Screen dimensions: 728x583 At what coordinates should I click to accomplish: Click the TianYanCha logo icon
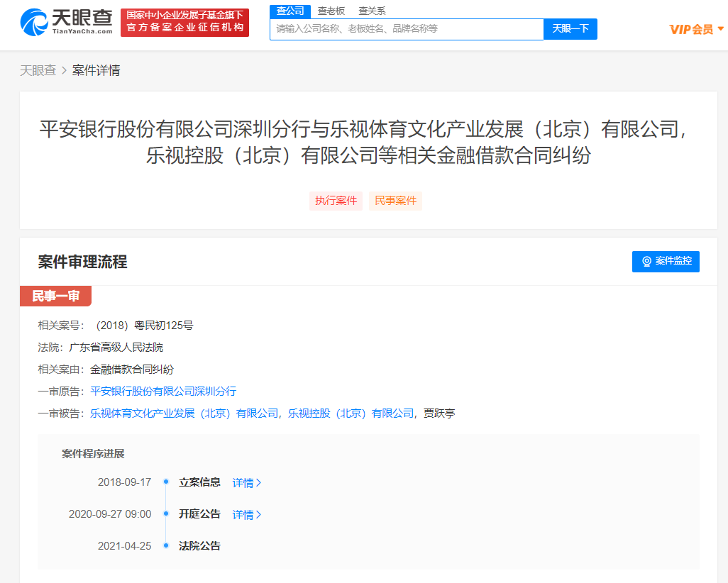(34, 23)
